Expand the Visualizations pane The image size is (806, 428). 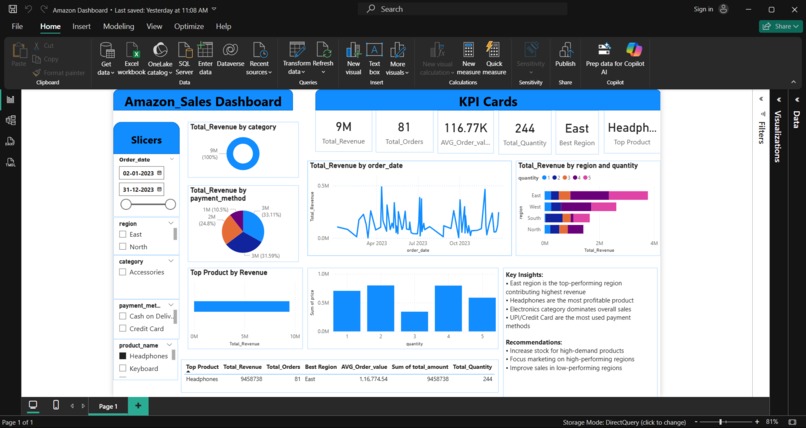779,100
